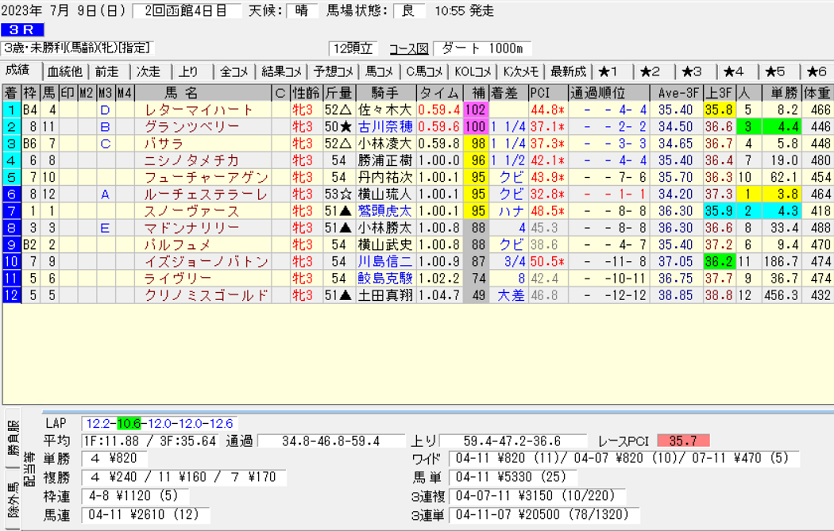Click the コース図 course map link
The image size is (834, 531).
tap(408, 48)
